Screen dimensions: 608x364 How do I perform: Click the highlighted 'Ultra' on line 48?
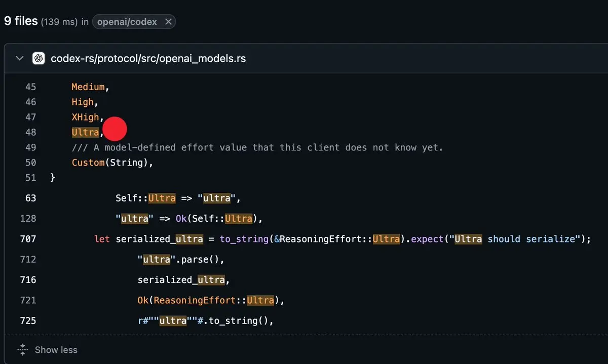click(85, 133)
